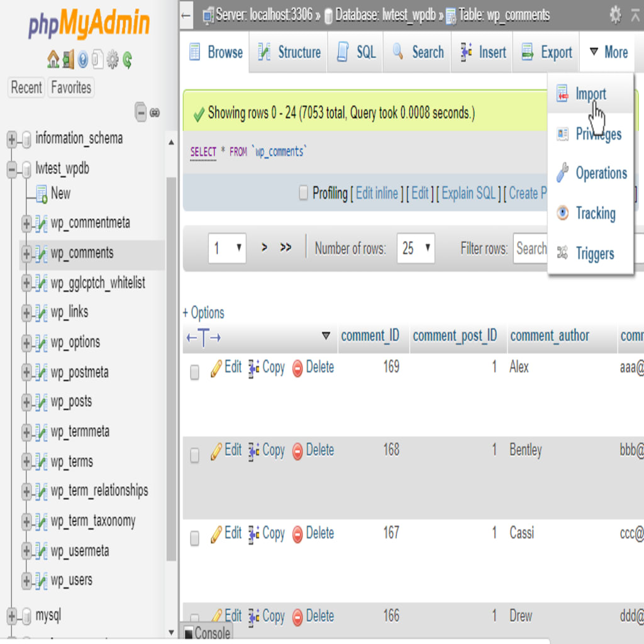Click the wp_options table icon
This screenshot has height=644, width=644.
coord(41,343)
